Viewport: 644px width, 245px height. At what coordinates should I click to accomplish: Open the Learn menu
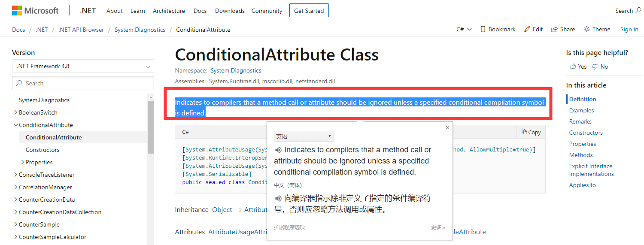click(137, 11)
